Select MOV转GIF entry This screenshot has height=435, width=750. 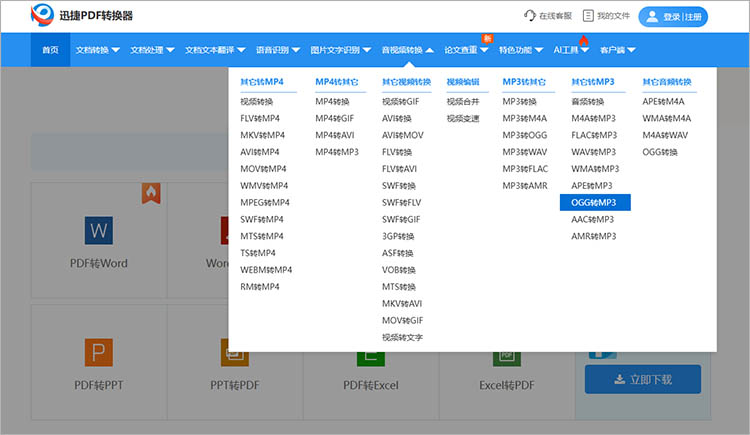coord(403,320)
